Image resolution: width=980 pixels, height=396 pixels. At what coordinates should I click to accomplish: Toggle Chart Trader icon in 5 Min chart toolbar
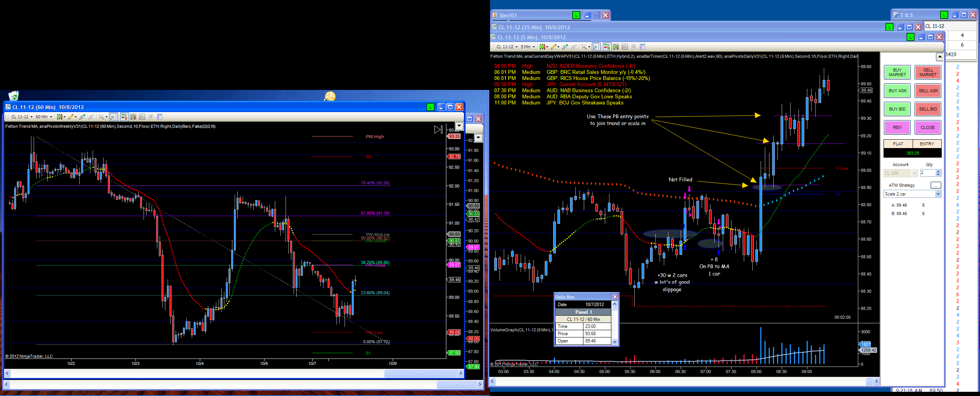coord(607,47)
